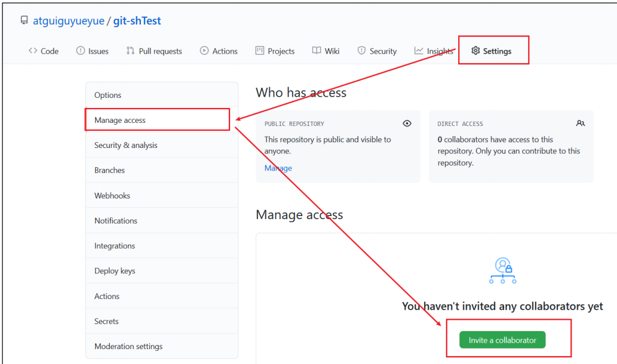Click the 'Who has access' heading
This screenshot has width=617, height=364.
pos(301,92)
